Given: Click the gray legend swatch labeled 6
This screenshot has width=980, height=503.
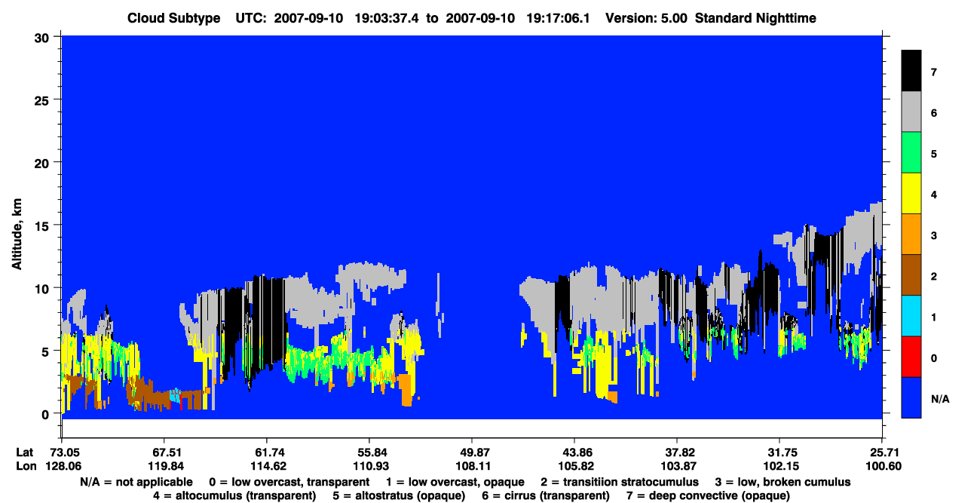Looking at the screenshot, I should (911, 112).
